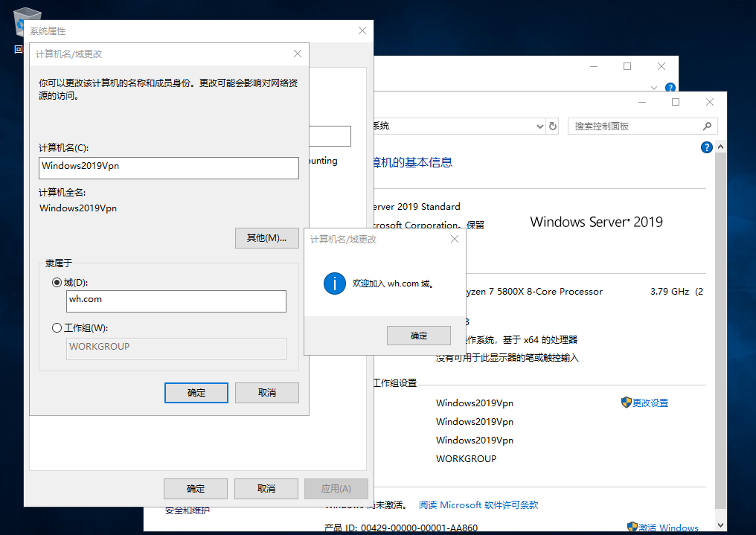Viewport: 756px width, 535px height.
Task: Click the shield icon next to 更改设置
Action: [626, 403]
